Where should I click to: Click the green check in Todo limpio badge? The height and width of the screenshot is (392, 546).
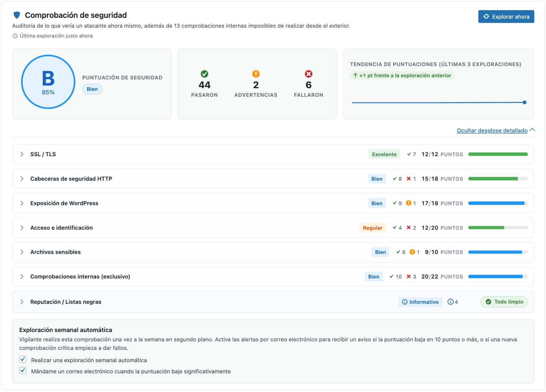pyautogui.click(x=489, y=302)
